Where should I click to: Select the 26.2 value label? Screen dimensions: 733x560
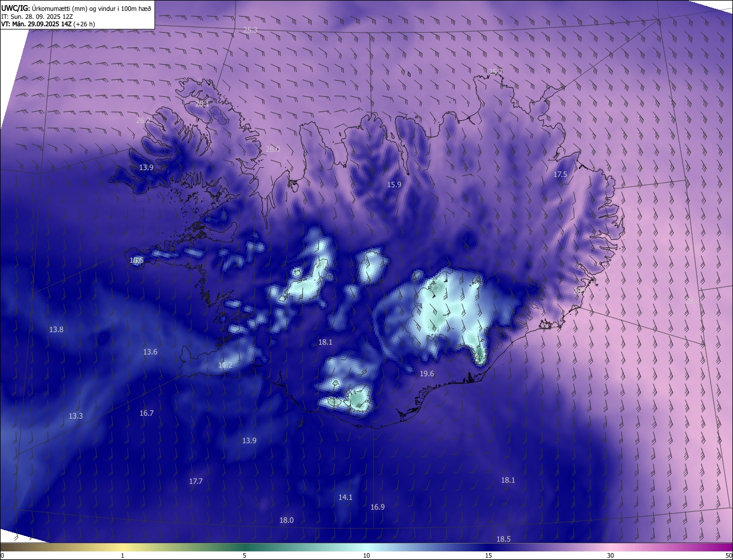click(x=143, y=121)
